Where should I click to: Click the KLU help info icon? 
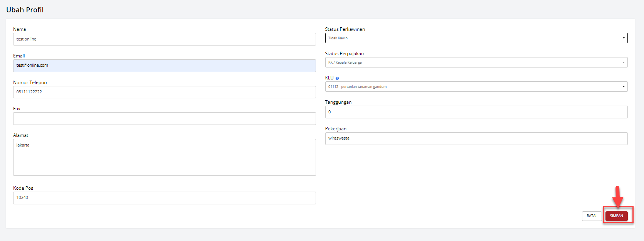[337, 78]
